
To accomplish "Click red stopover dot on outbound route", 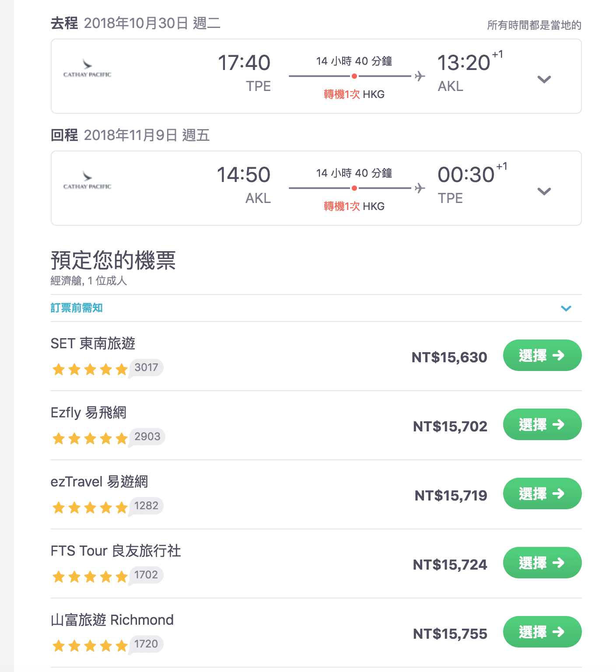I will 354,76.
